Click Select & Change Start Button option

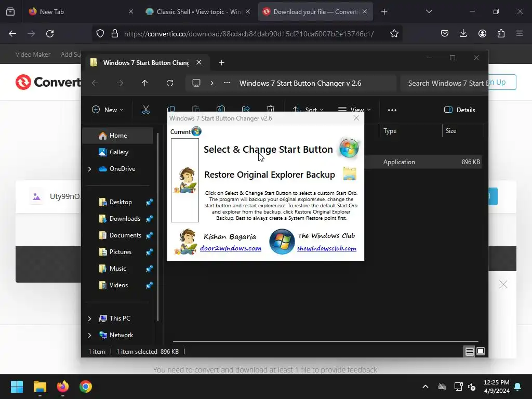click(x=268, y=150)
